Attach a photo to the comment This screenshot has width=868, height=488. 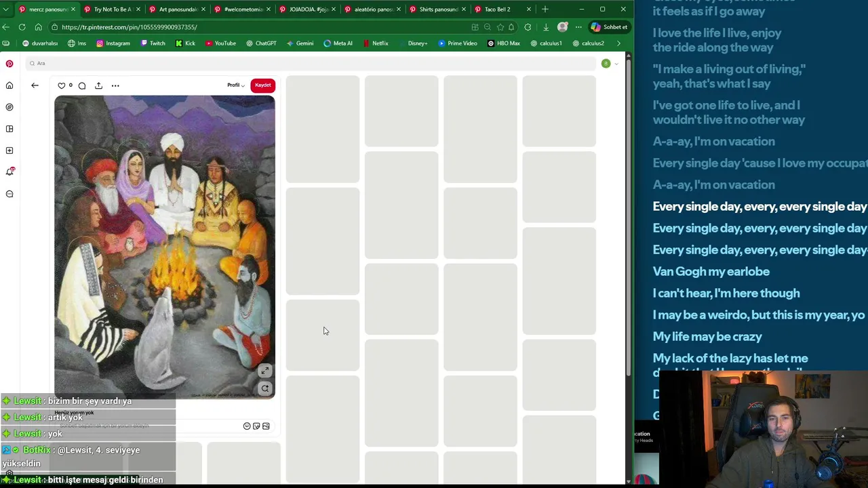(266, 426)
